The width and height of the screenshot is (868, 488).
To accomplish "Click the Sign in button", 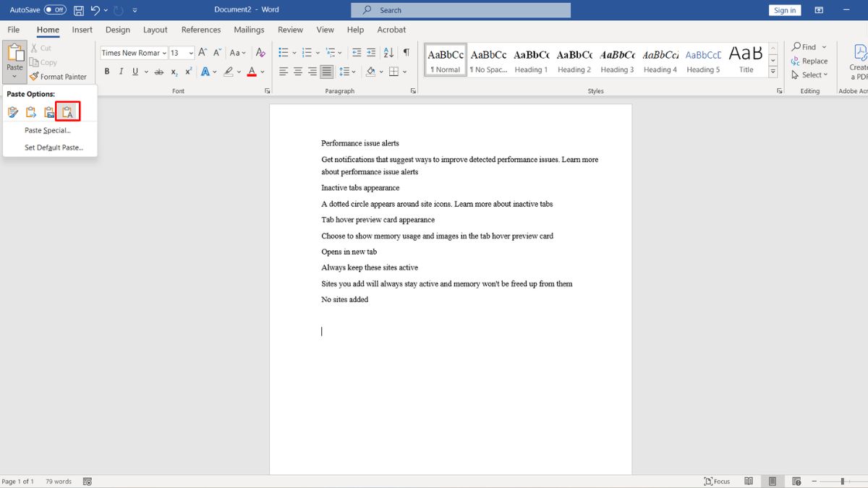I will click(785, 9).
